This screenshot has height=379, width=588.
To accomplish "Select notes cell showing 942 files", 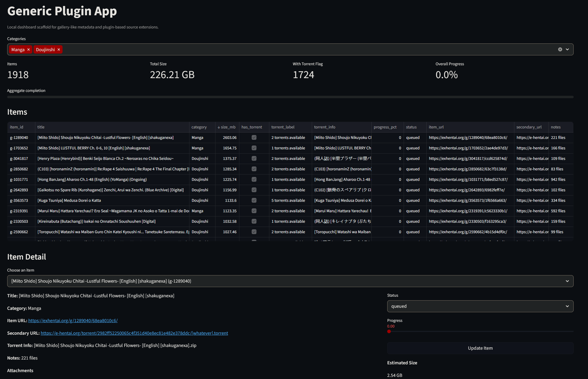I will 558,180.
